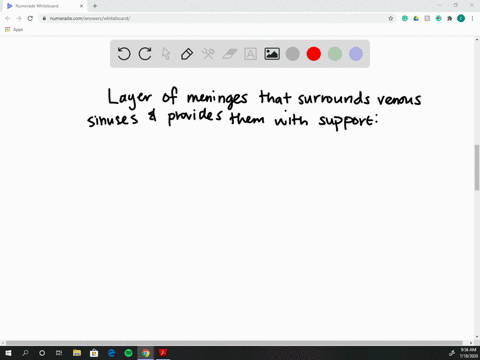The height and width of the screenshot is (360, 480).
Task: Reload the Numerade whiteboard page
Action: click(30, 18)
